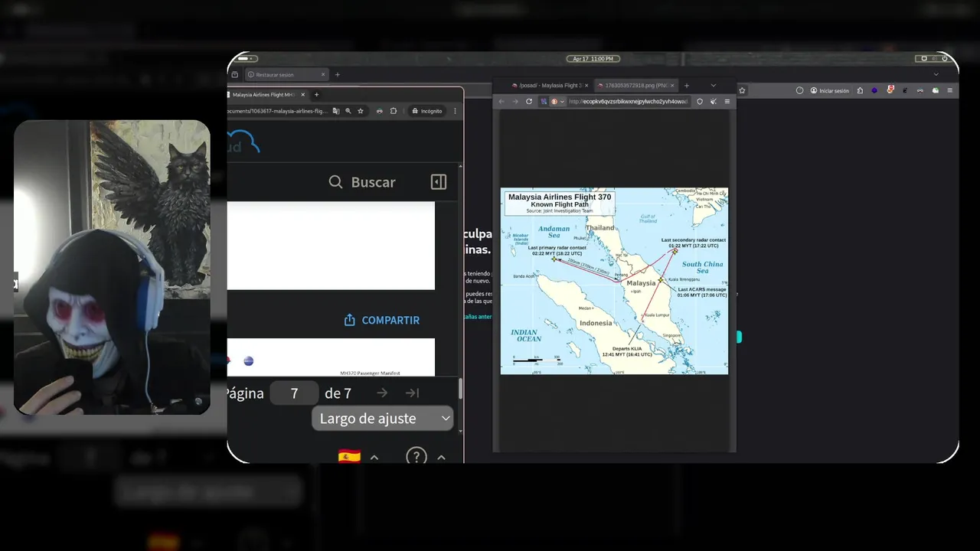Toggle the sidebar panel icon next to Buscar
980x551 pixels.
tap(439, 181)
